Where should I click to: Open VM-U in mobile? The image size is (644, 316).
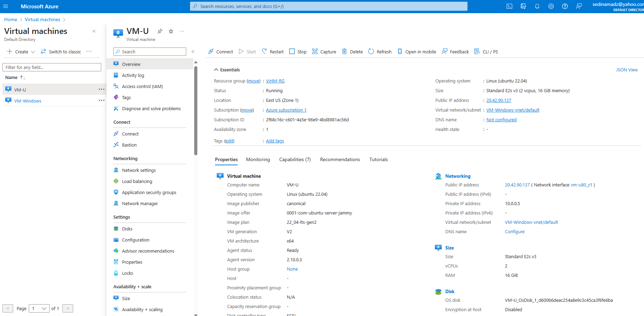coord(417,51)
